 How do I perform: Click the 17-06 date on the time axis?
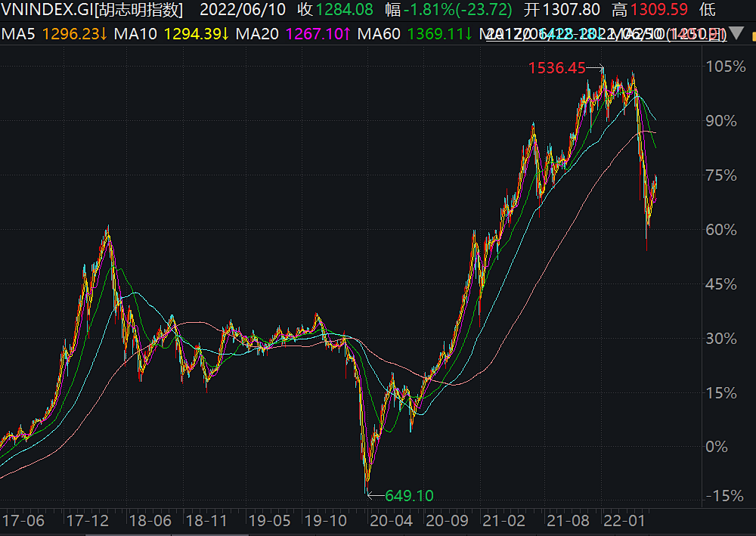click(23, 521)
